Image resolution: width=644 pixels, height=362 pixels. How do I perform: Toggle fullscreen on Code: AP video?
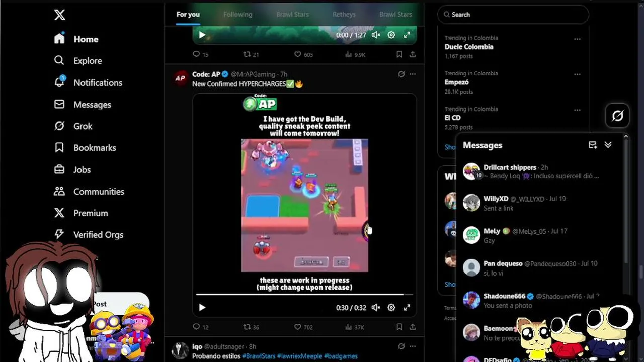[x=407, y=307]
